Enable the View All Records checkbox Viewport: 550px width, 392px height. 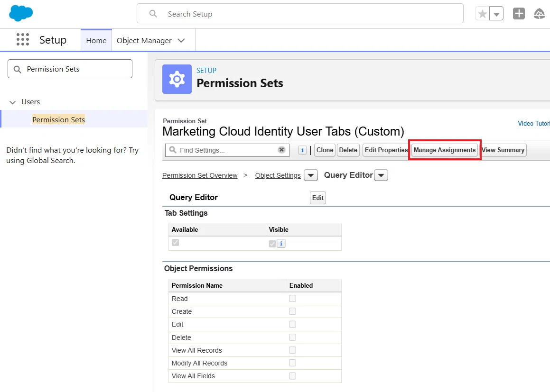(x=292, y=350)
